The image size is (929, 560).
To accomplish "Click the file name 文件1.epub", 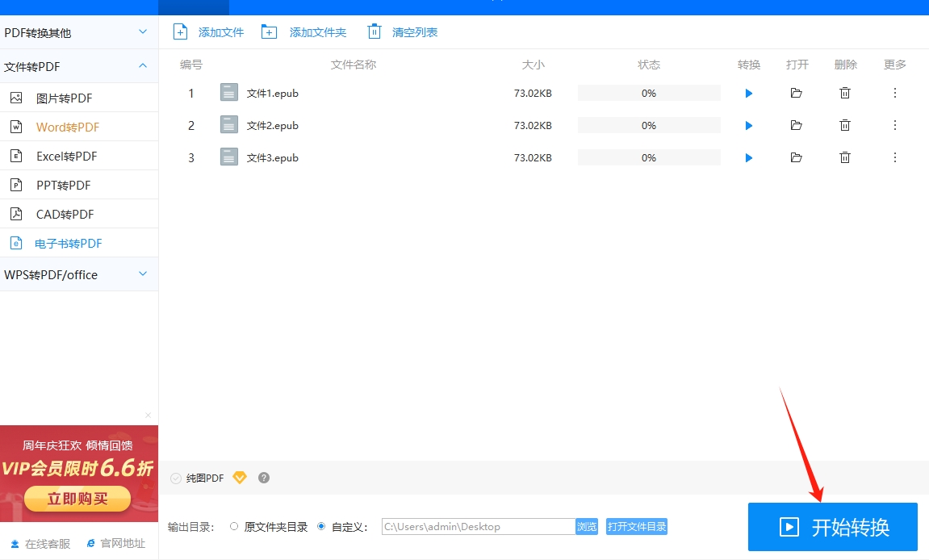I will (273, 93).
